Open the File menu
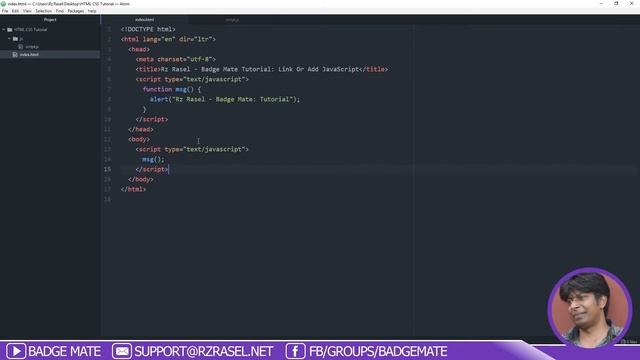This screenshot has height=360, width=640. click(5, 11)
